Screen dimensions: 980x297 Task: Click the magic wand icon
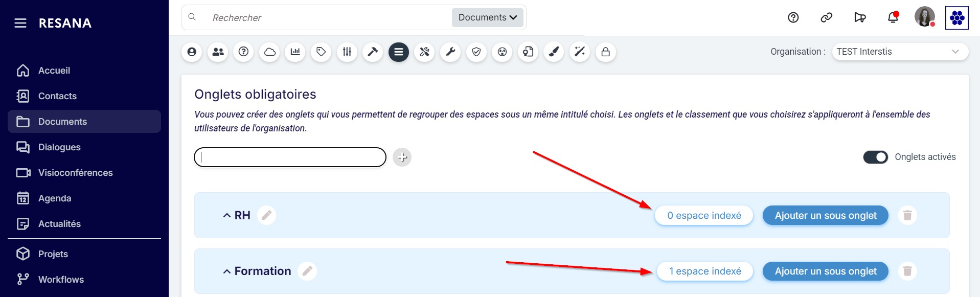pyautogui.click(x=580, y=52)
